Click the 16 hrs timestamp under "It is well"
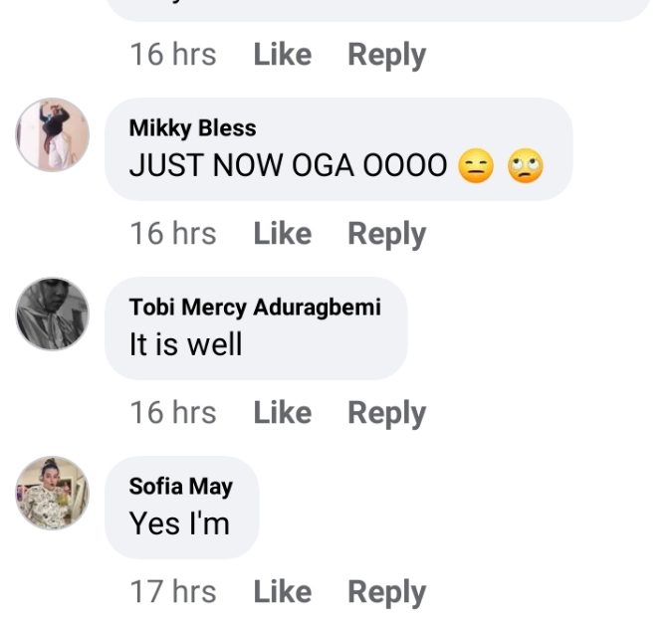This screenshot has width=672, height=627. 172,413
